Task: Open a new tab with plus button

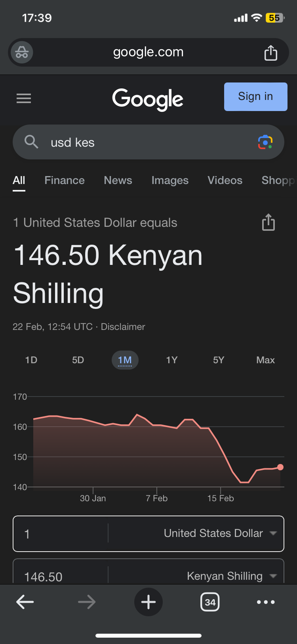Action: [148, 602]
